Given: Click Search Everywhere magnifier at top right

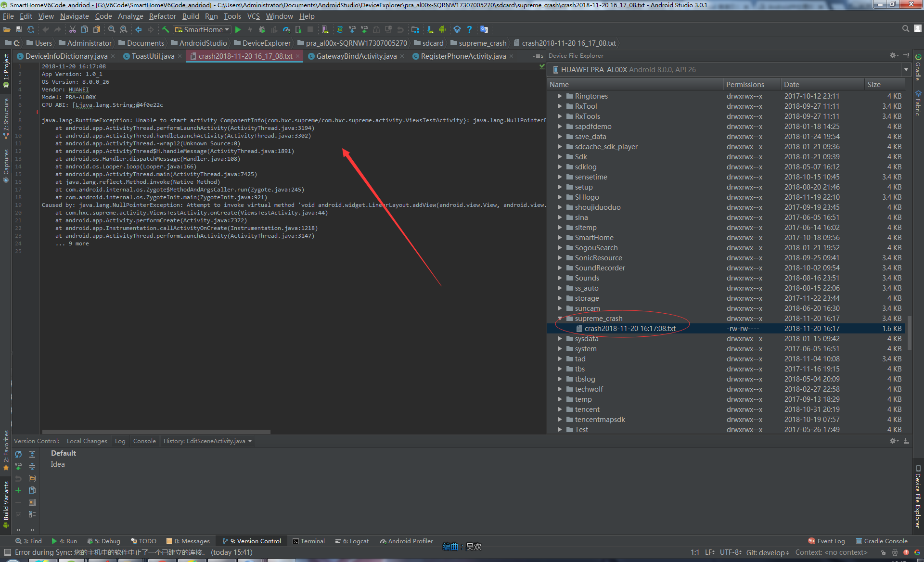Looking at the screenshot, I should [906, 29].
